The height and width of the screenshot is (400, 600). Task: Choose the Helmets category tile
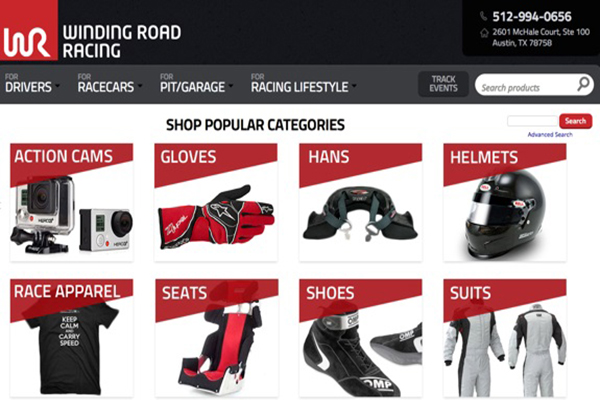coord(505,202)
